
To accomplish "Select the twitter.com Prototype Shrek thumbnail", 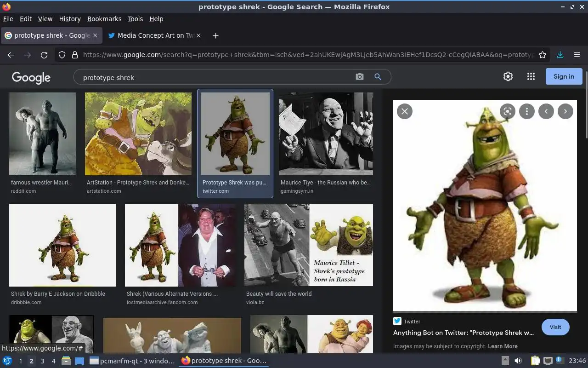I will [x=235, y=134].
